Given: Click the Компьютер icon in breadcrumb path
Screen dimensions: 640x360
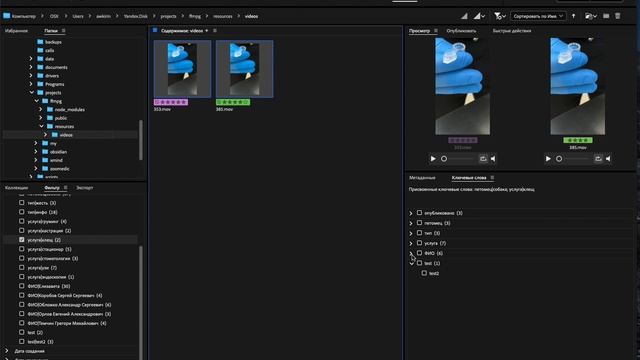Looking at the screenshot, I should (7, 16).
